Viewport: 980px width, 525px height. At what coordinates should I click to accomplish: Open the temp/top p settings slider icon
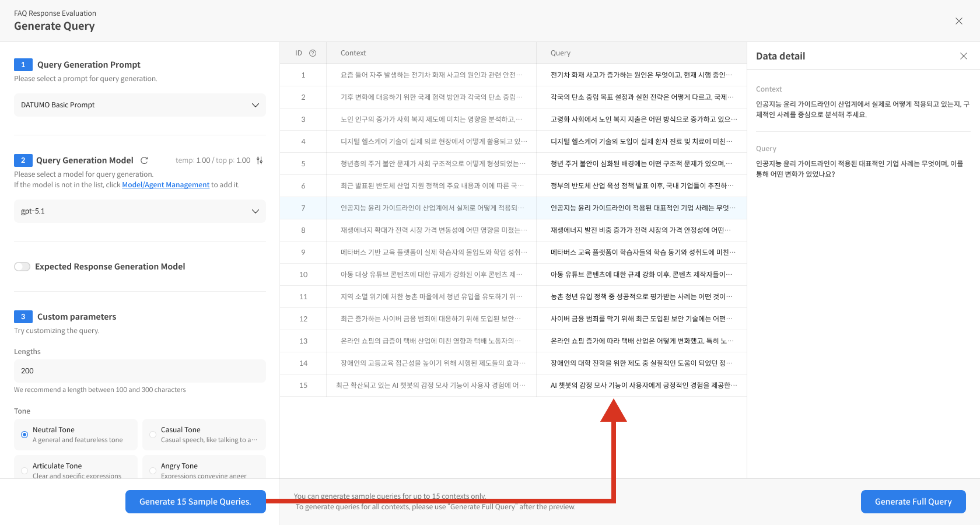[x=260, y=160]
